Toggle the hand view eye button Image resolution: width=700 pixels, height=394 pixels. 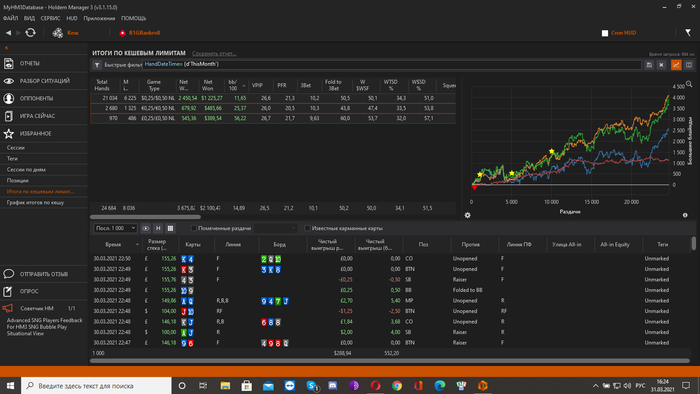coord(146,228)
